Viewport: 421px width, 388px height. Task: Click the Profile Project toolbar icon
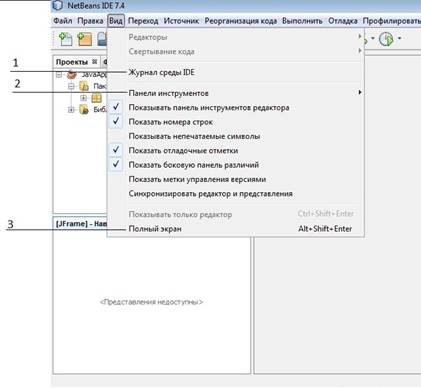click(386, 39)
